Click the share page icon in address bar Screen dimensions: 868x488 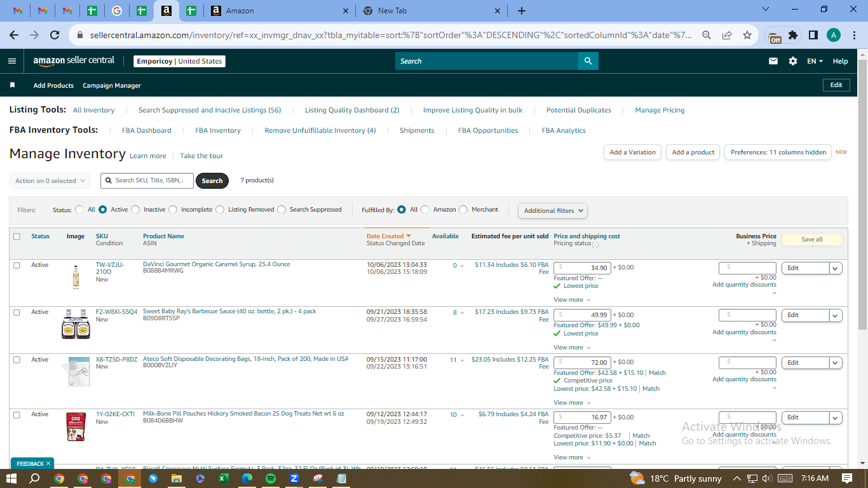(727, 36)
